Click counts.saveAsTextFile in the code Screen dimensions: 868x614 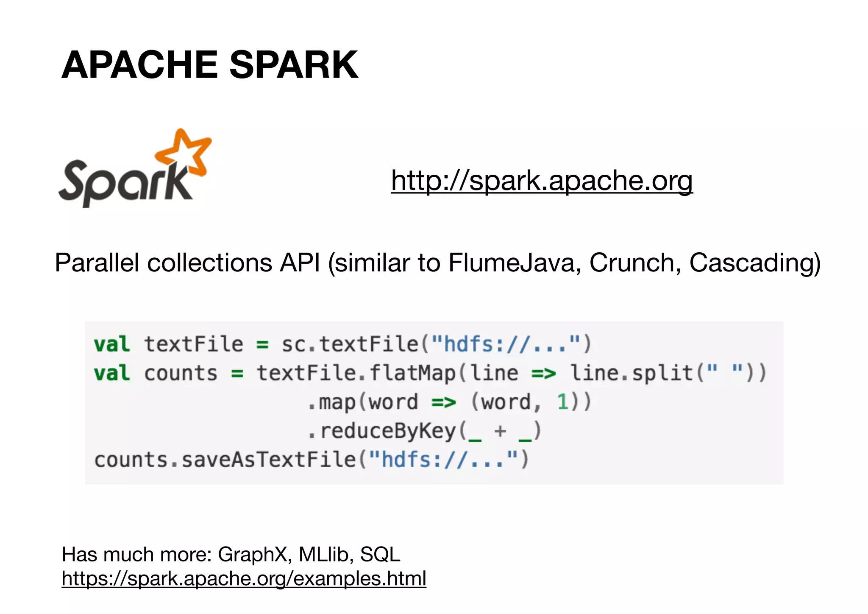click(x=225, y=460)
